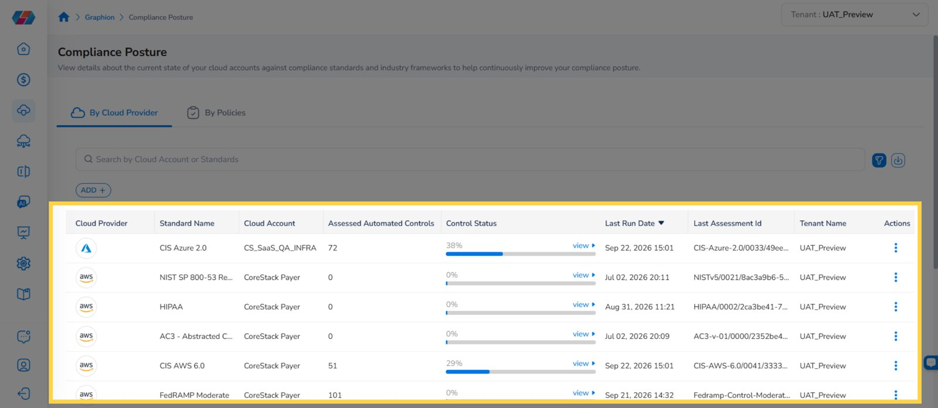
Task: Click the gear settings sidebar icon
Action: (x=23, y=264)
